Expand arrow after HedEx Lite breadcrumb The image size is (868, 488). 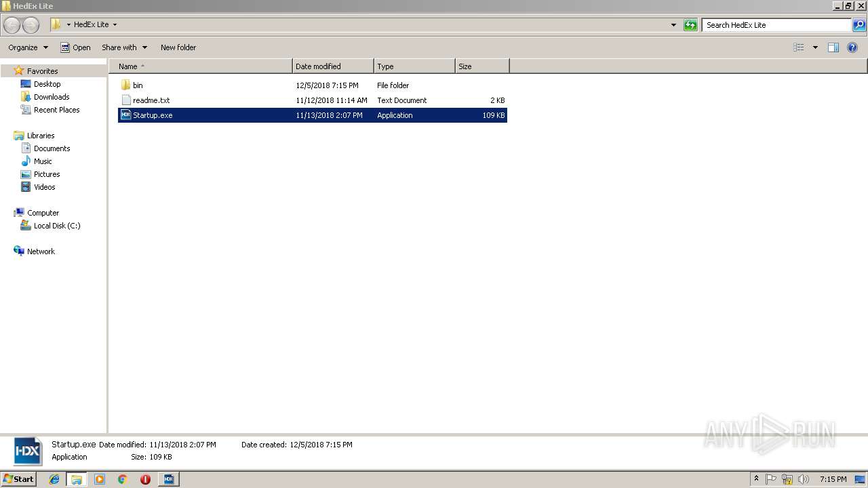(x=115, y=25)
